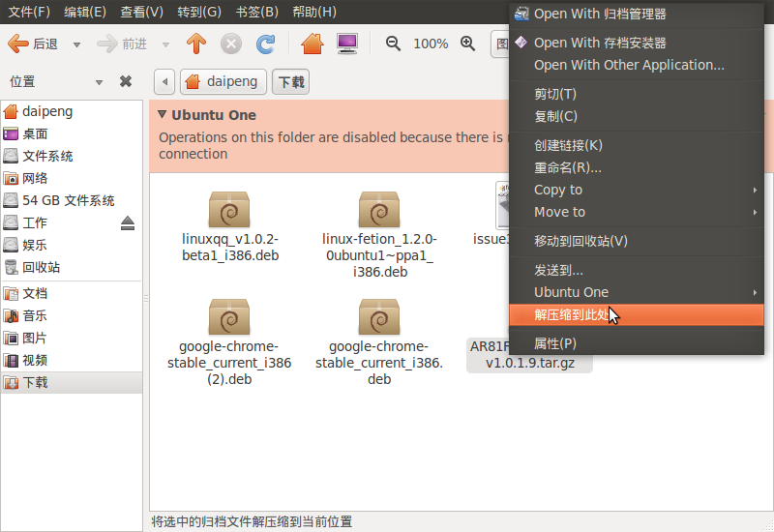The image size is (774, 532).
Task: Choose 属性(P) in context menu
Action: pos(637,343)
